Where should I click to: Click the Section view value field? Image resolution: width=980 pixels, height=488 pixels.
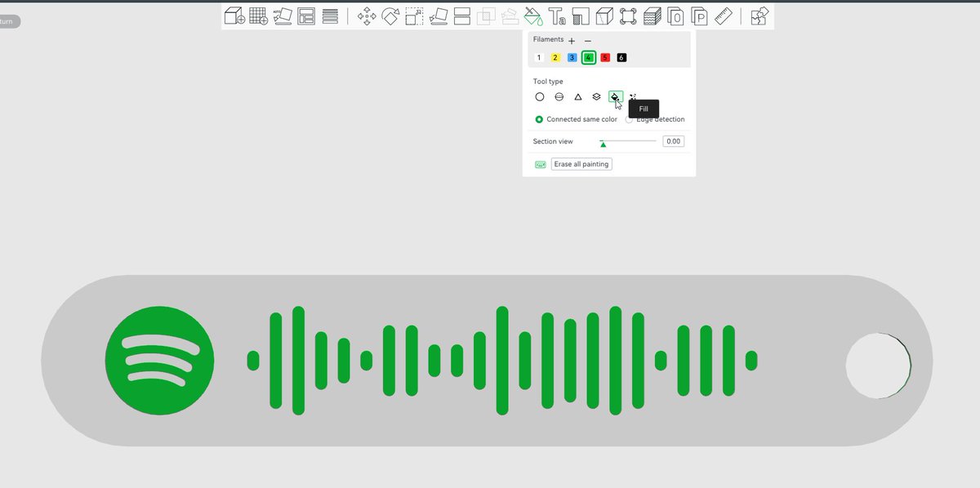click(x=673, y=141)
